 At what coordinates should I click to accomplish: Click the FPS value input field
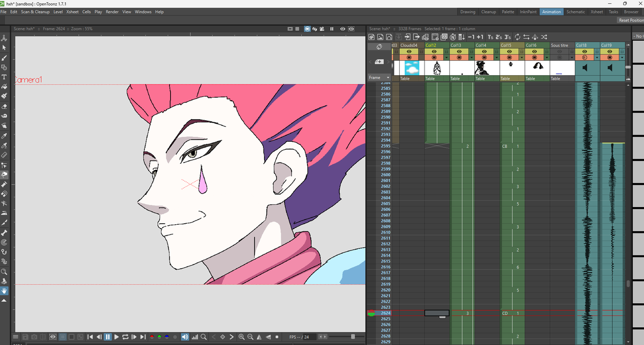click(309, 337)
